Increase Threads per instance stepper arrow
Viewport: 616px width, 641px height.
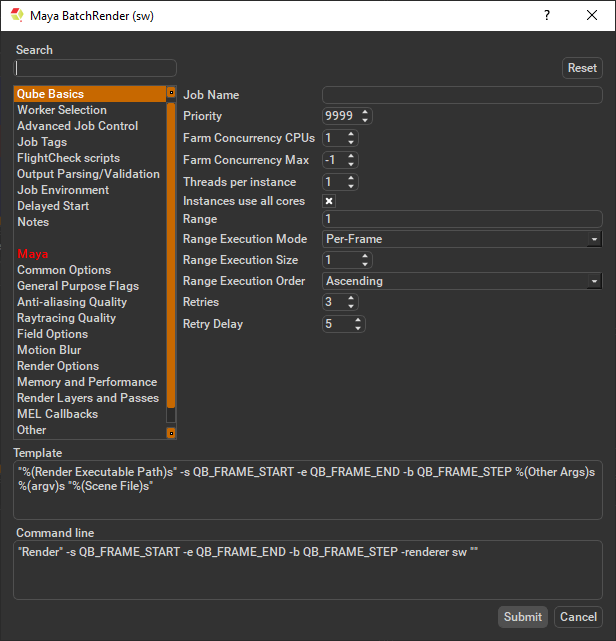coord(351,178)
